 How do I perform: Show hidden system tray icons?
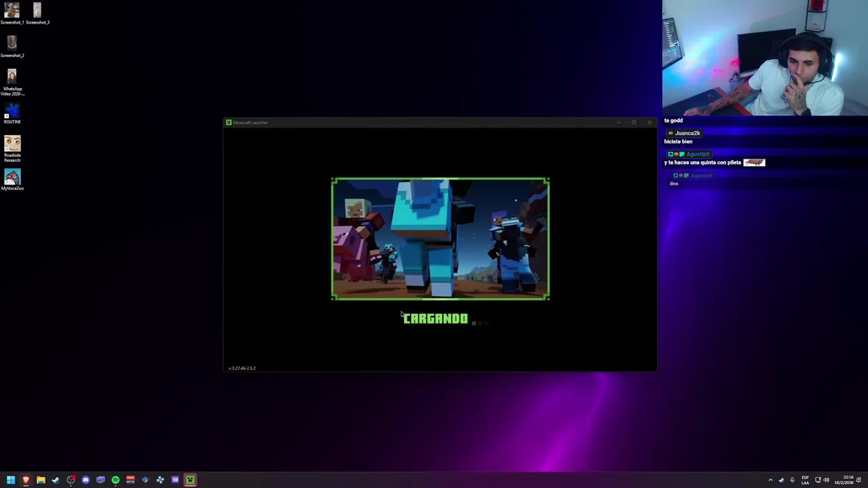click(770, 480)
